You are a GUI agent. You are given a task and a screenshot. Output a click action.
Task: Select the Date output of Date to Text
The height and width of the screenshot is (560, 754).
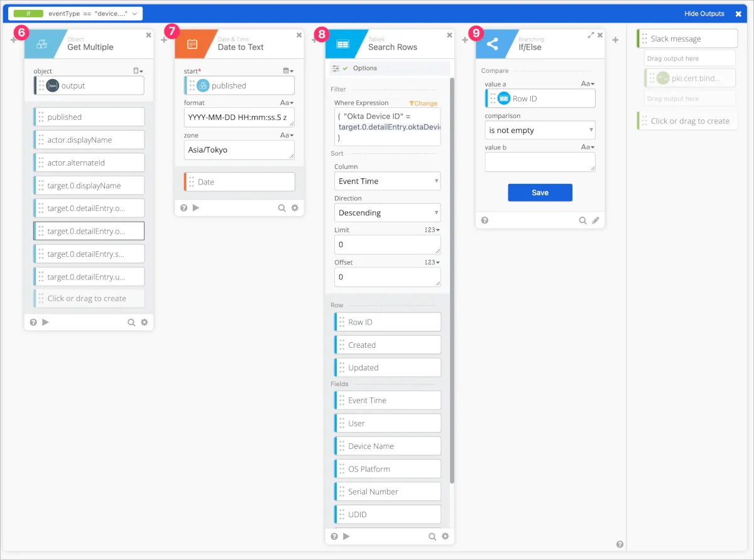(239, 182)
